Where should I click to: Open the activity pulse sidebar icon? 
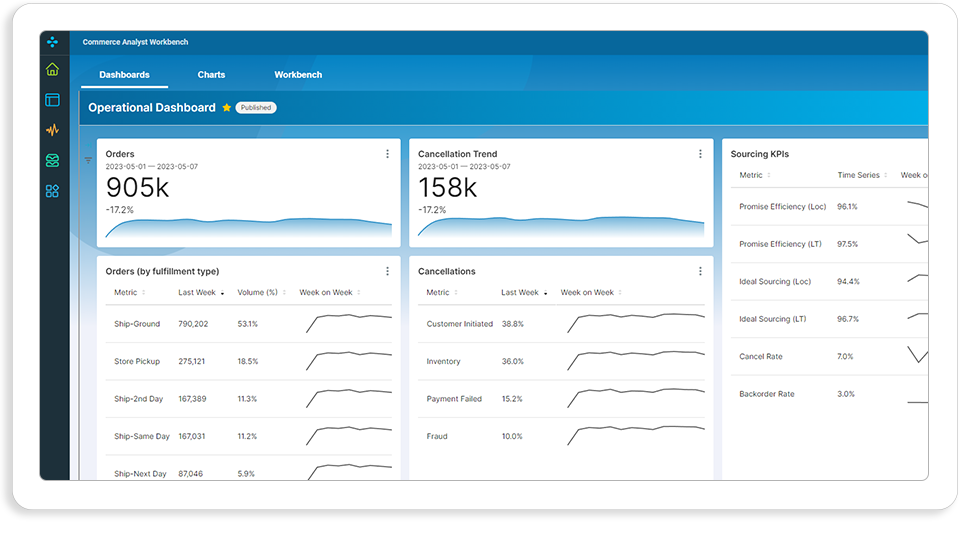pos(53,130)
